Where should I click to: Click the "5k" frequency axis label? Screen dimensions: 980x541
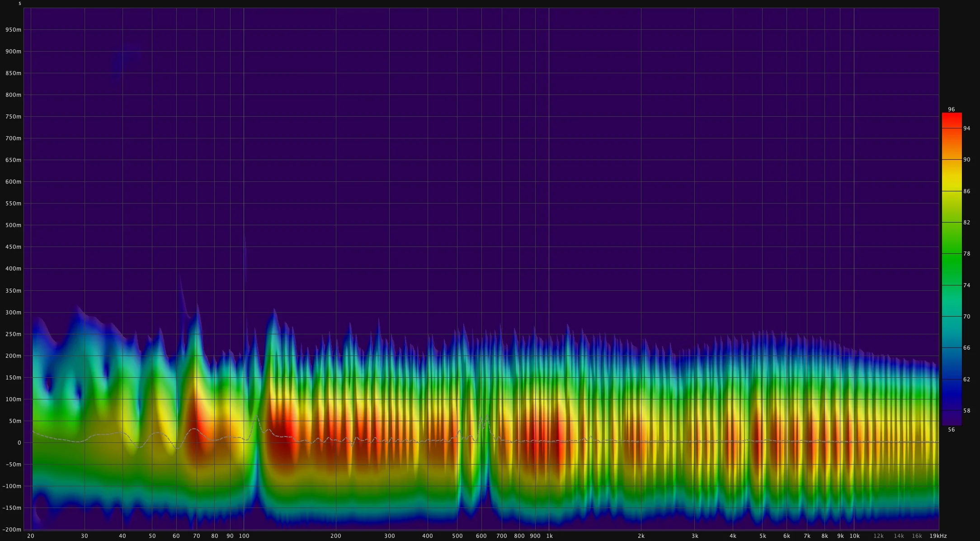pos(763,536)
